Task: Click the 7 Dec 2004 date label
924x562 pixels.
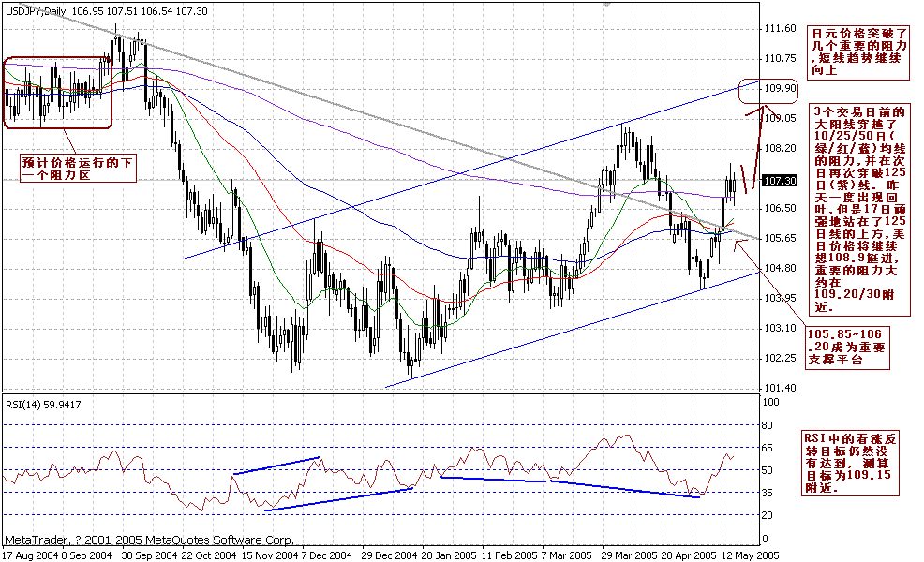Action: pos(326,555)
